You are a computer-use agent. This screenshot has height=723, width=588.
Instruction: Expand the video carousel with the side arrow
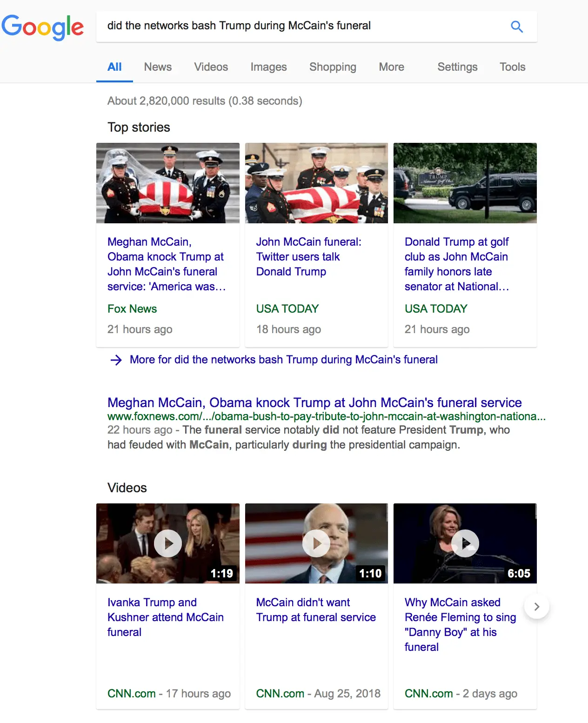[536, 606]
